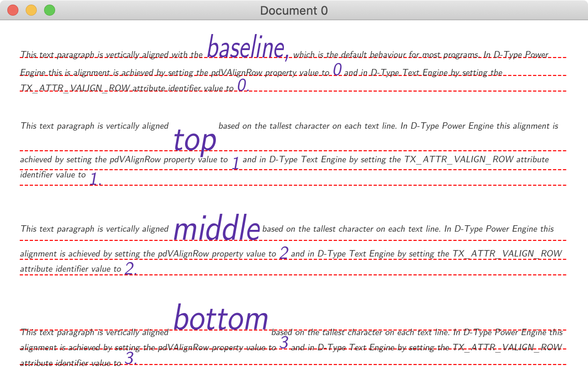
Task: Click the large purple word "bottom"
Action: click(221, 317)
